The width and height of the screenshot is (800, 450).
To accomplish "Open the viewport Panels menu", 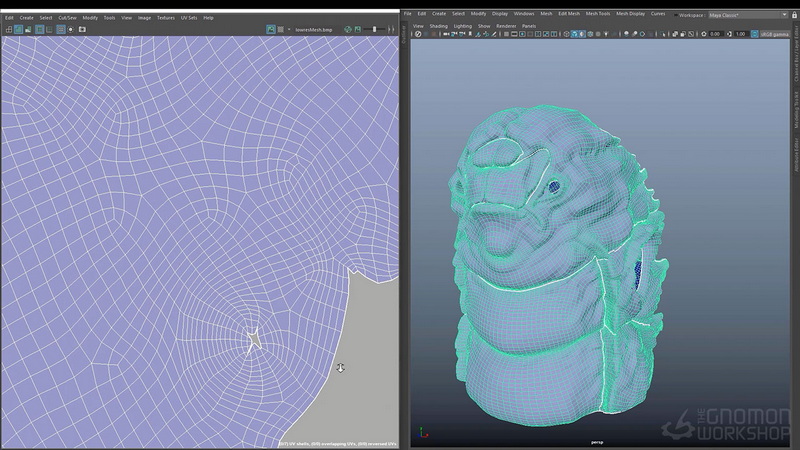I will pyautogui.click(x=529, y=26).
